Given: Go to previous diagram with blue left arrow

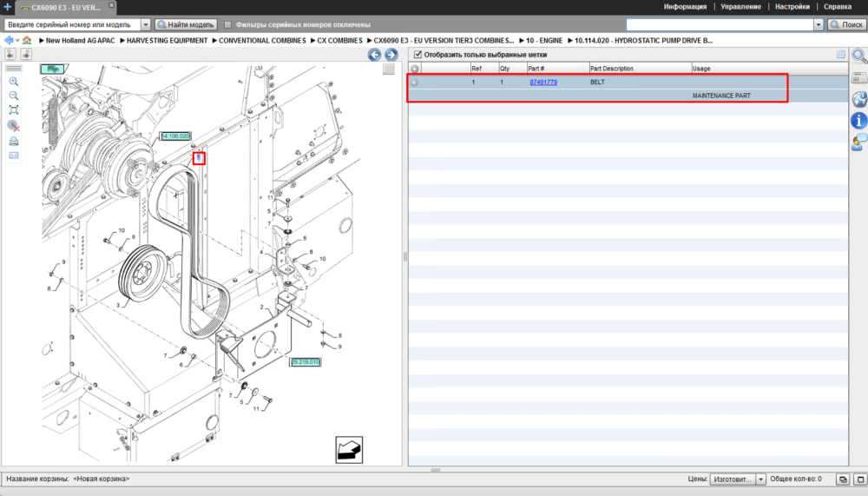Looking at the screenshot, I should pyautogui.click(x=374, y=55).
